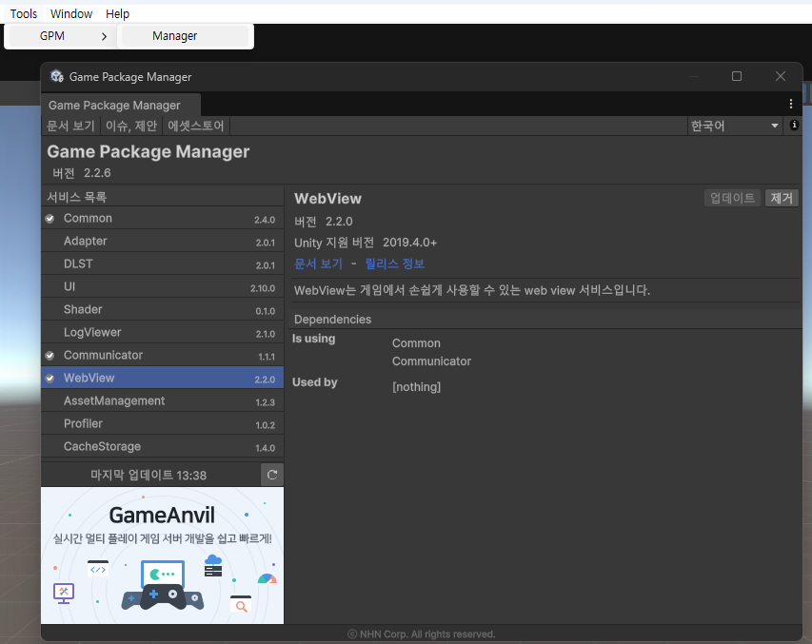Screen dimensions: 812x644
Task: Click the 에셋스토어 toolbar button
Action: click(x=196, y=126)
